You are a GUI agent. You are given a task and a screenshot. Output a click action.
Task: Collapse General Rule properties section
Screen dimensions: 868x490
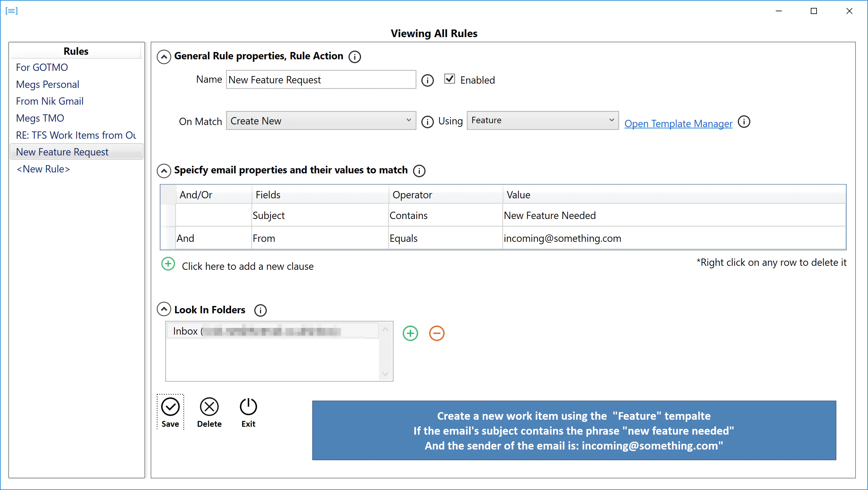pyautogui.click(x=164, y=57)
